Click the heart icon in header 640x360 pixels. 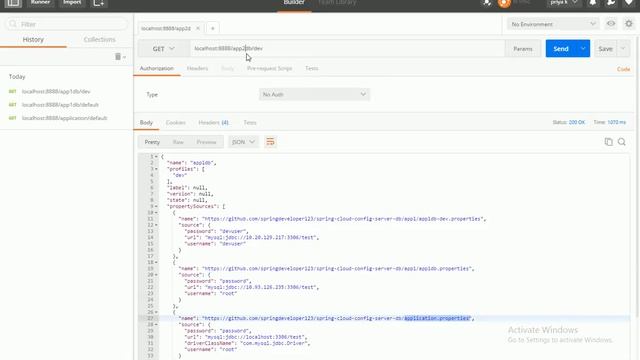629,3
